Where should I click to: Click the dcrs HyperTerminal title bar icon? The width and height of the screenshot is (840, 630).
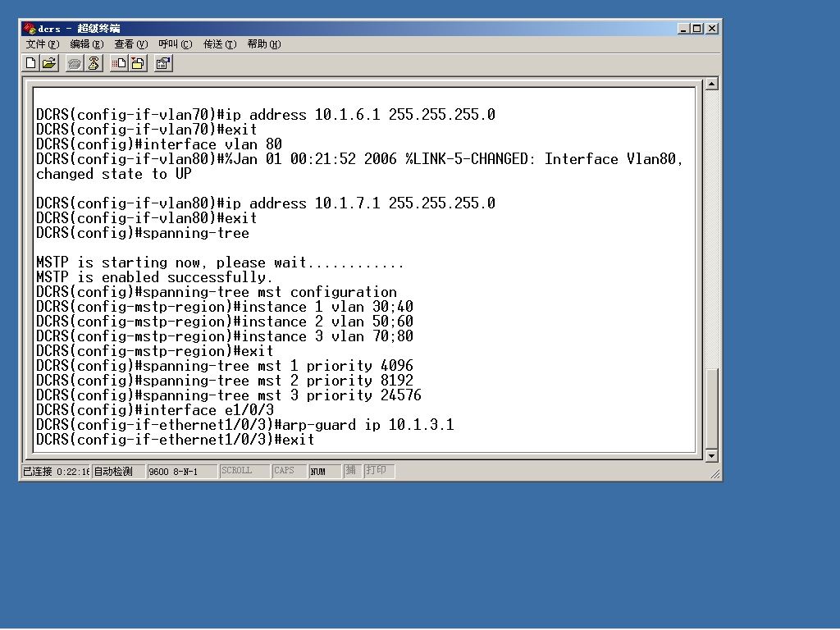[30, 29]
